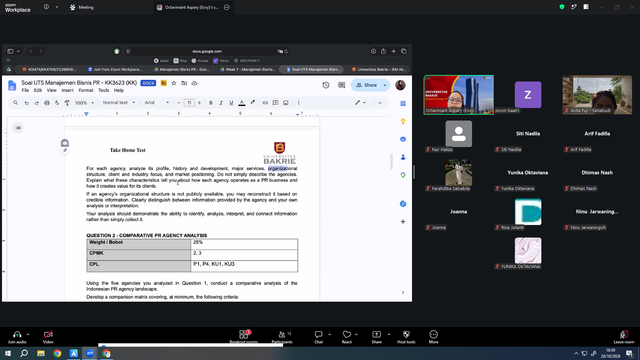Click the Docs undo icon
The width and height of the screenshot is (640, 360).
click(x=27, y=103)
